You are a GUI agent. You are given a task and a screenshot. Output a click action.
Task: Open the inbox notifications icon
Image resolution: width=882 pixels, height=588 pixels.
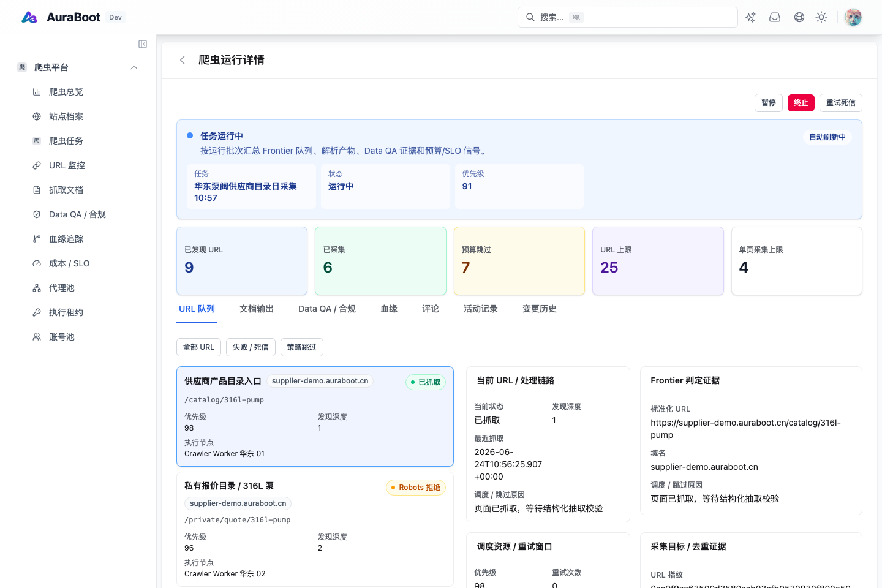coord(775,17)
